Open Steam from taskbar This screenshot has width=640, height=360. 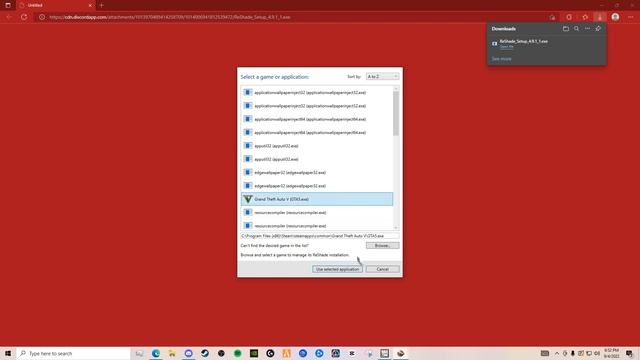(x=204, y=353)
